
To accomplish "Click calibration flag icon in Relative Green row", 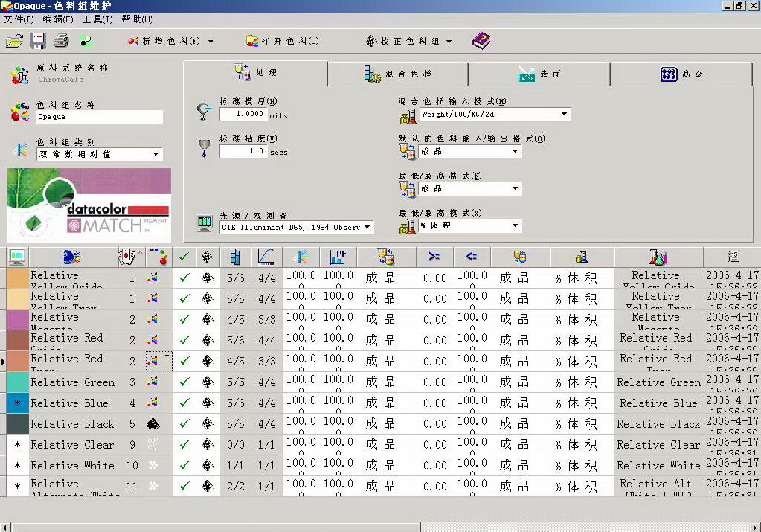I will point(208,382).
